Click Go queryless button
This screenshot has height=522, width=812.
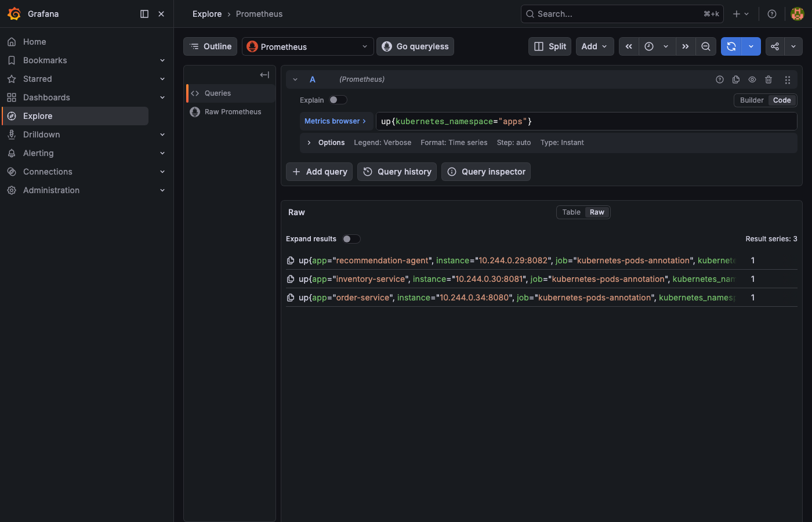[415, 46]
